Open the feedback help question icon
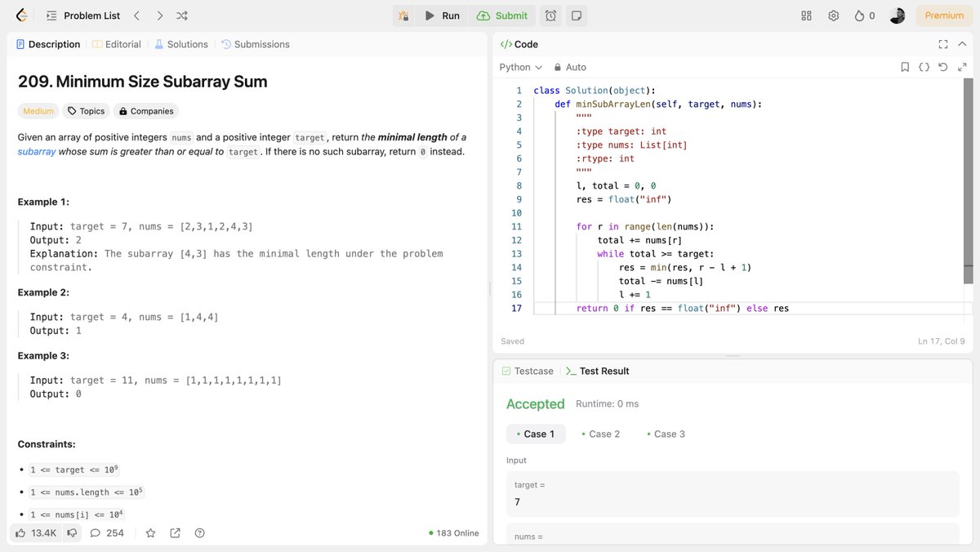The height and width of the screenshot is (552, 980). 199,533
